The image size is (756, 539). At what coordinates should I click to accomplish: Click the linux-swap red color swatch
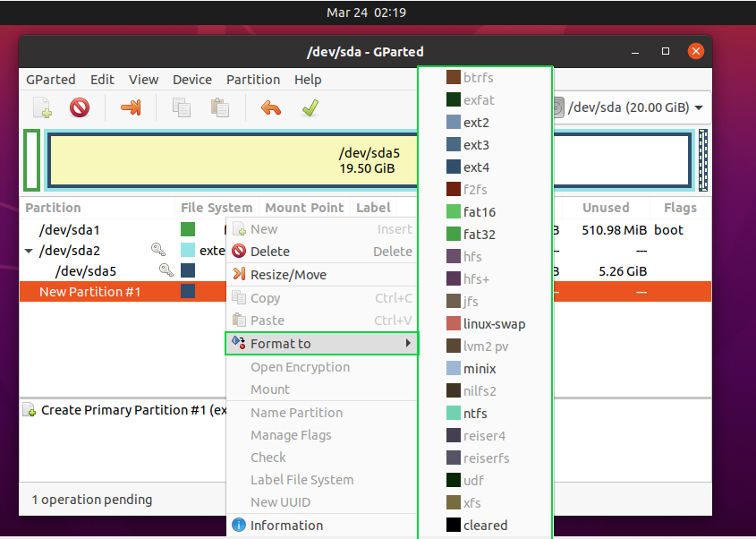click(454, 323)
